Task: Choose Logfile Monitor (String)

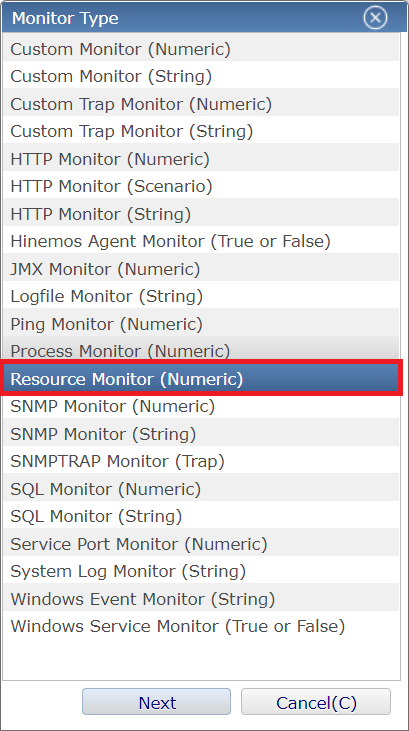Action: click(x=201, y=296)
